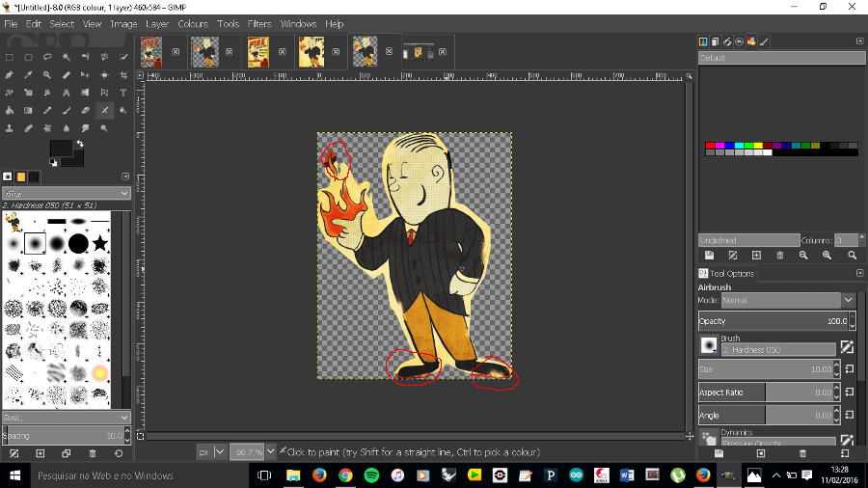Select the star brush
868x488 pixels.
[x=100, y=243]
